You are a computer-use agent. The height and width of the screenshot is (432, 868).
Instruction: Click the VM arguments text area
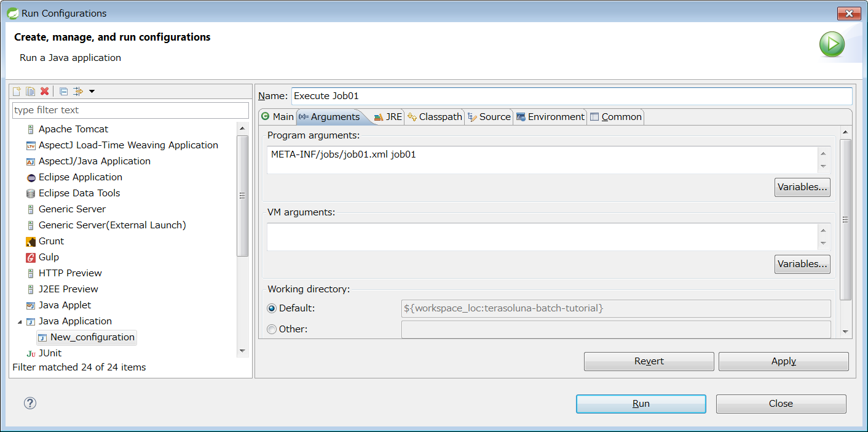(542, 237)
